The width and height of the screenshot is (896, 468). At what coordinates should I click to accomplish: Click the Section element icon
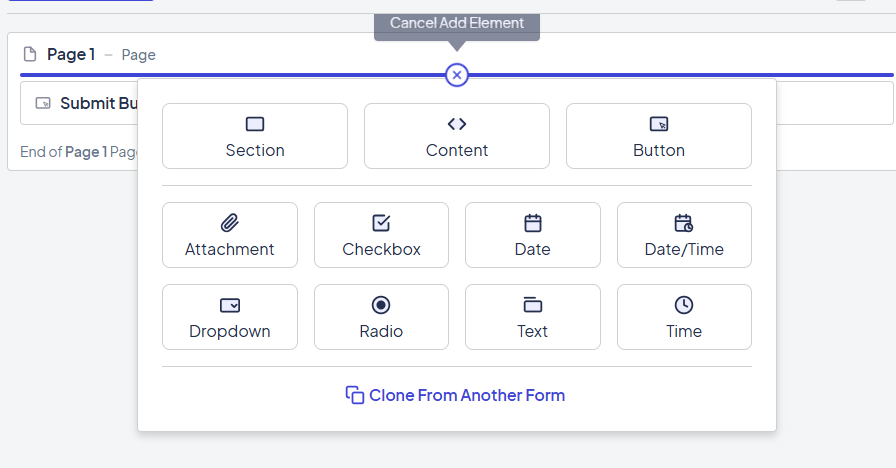coord(255,124)
